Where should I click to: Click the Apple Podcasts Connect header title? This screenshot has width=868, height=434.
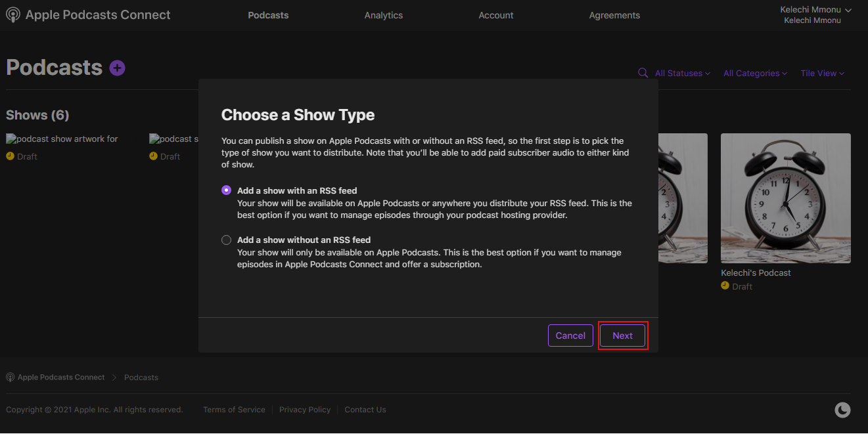[x=98, y=15]
